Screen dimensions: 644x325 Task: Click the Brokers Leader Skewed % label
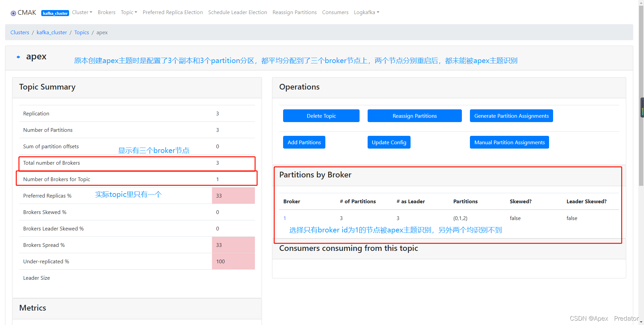[53, 229]
